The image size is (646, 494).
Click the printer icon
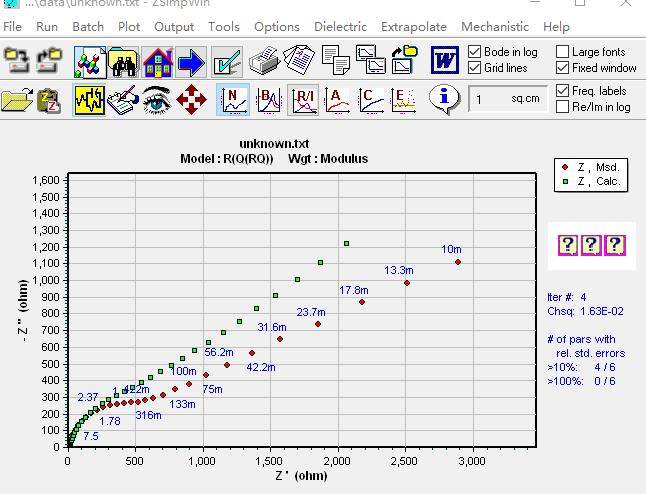pos(264,62)
